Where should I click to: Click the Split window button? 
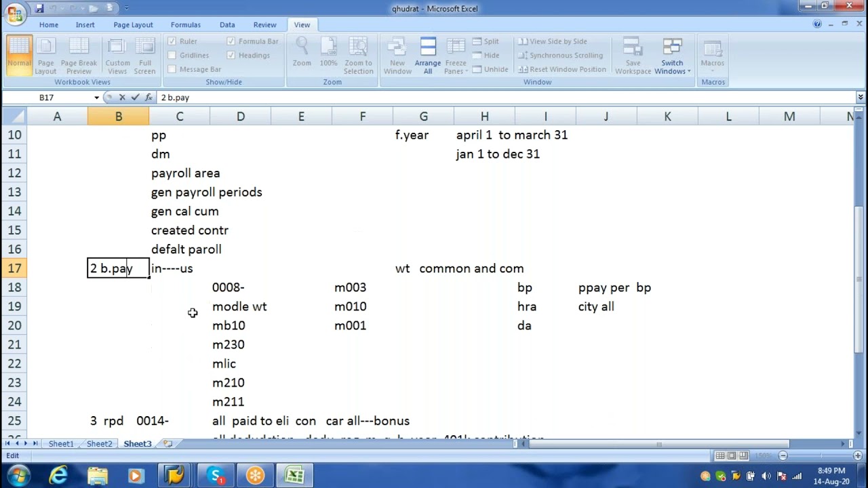pos(486,41)
